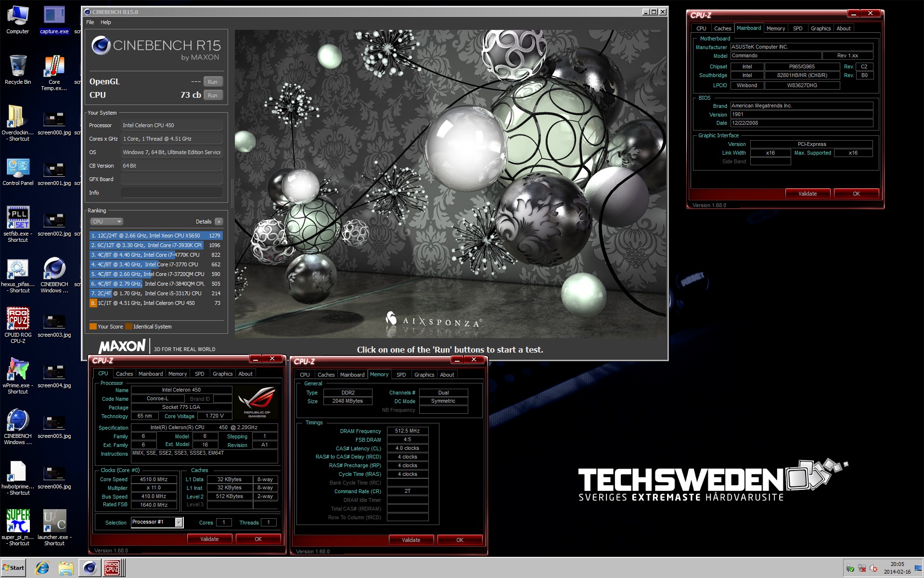Click the Cinebench rendered scene image

tap(450, 184)
